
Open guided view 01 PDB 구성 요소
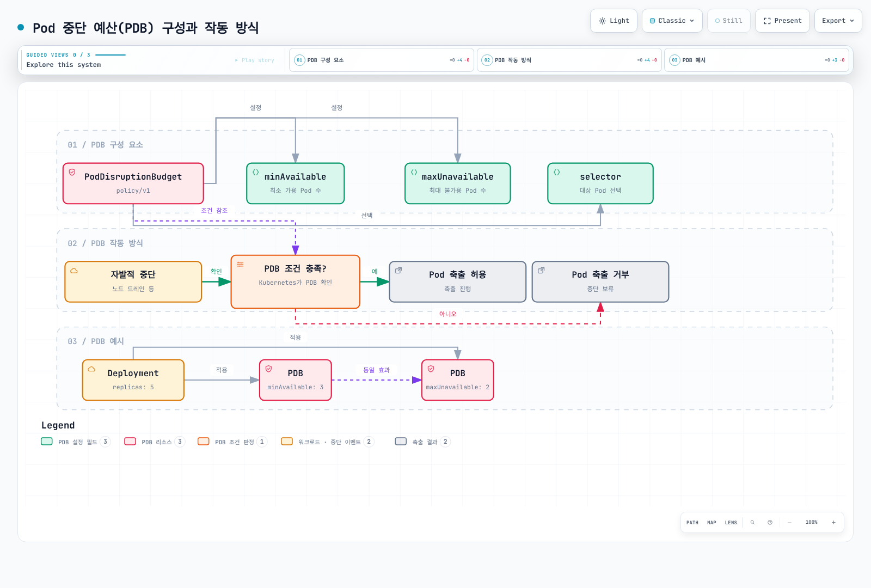click(x=381, y=60)
